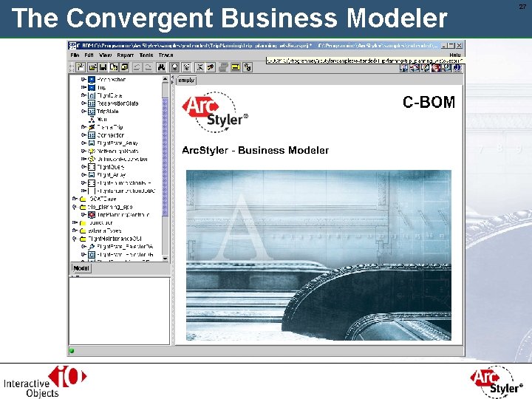Open the Help menu
Image resolution: width=532 pixels, height=399 pixels.
pos(455,55)
